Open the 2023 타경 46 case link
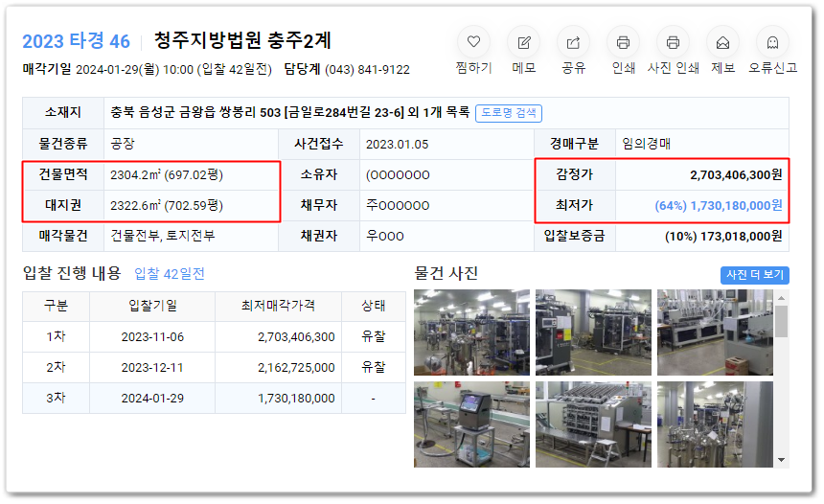 77,41
